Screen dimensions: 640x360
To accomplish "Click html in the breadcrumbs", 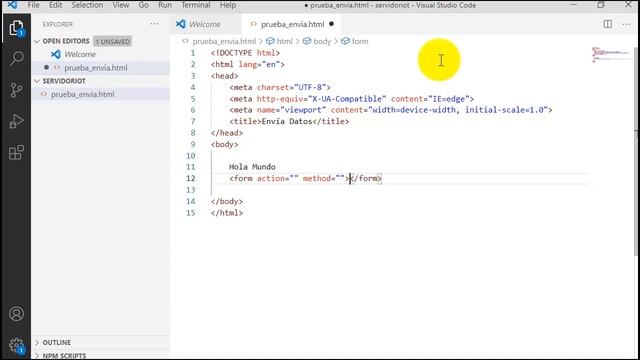I will [x=284, y=41].
